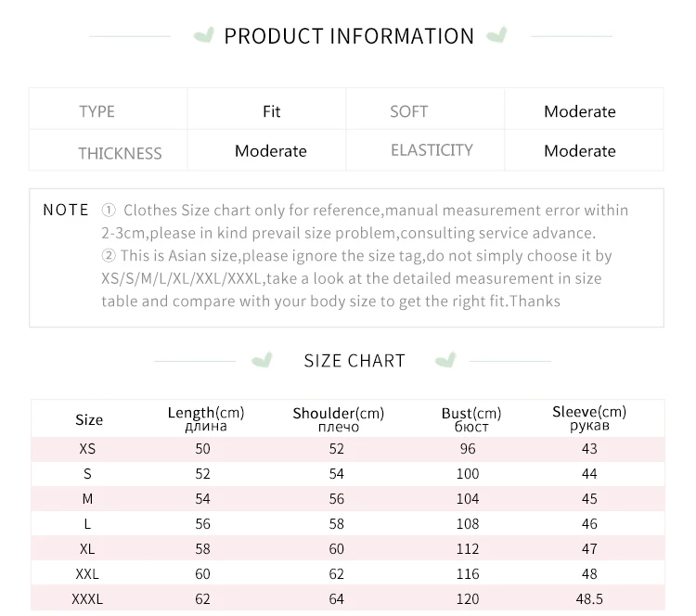
Task: Click the Length(cm) column header
Action: [205, 418]
